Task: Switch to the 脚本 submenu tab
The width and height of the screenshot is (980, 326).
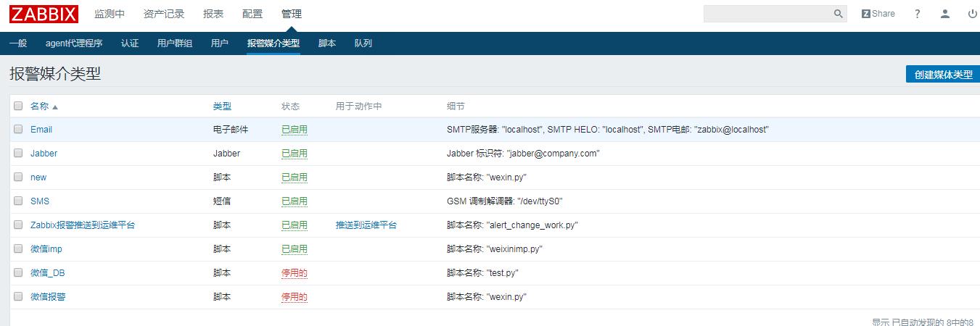Action: [327, 43]
